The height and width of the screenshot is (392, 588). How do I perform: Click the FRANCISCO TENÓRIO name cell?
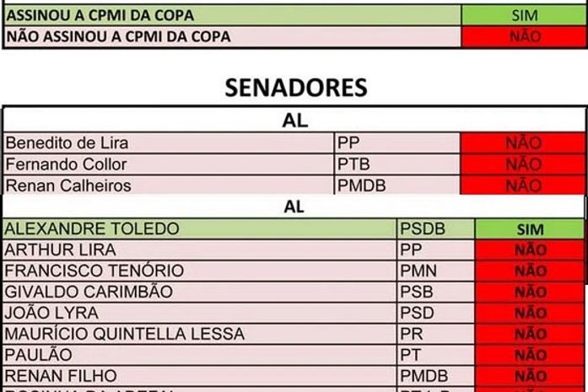tap(200, 271)
